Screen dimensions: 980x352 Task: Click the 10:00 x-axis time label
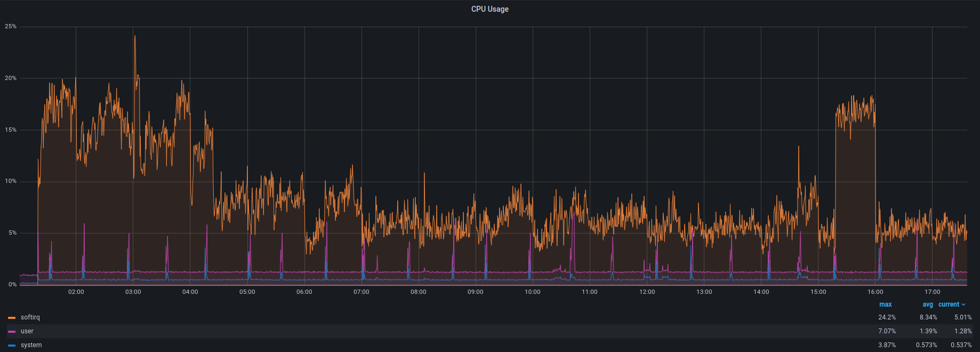tap(532, 292)
